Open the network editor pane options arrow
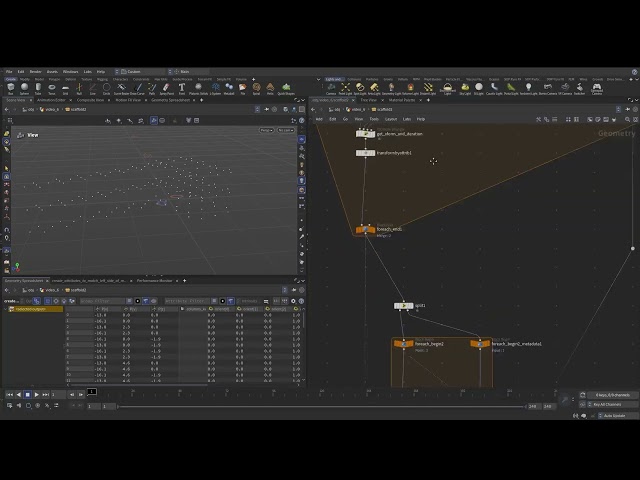 click(636, 100)
